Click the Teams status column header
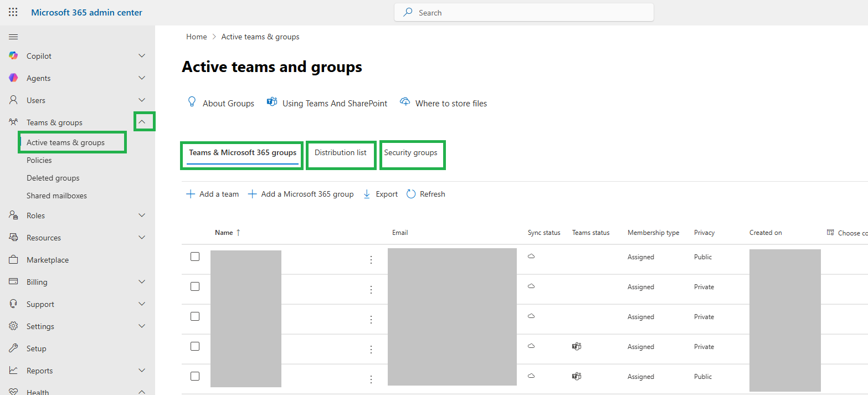868x395 pixels. point(590,233)
